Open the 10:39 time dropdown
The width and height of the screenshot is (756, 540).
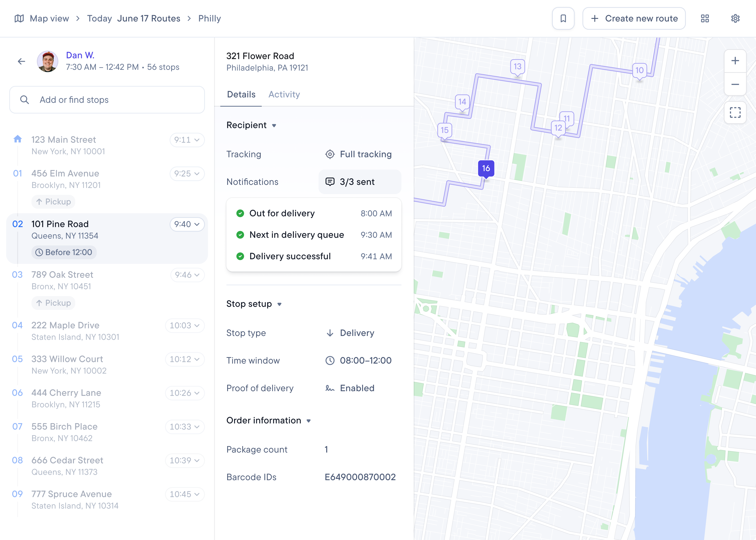pos(185,460)
